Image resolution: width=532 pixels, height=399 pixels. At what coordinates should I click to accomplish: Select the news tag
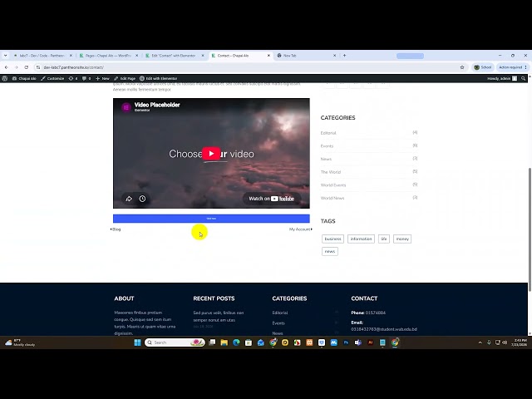[330, 251]
